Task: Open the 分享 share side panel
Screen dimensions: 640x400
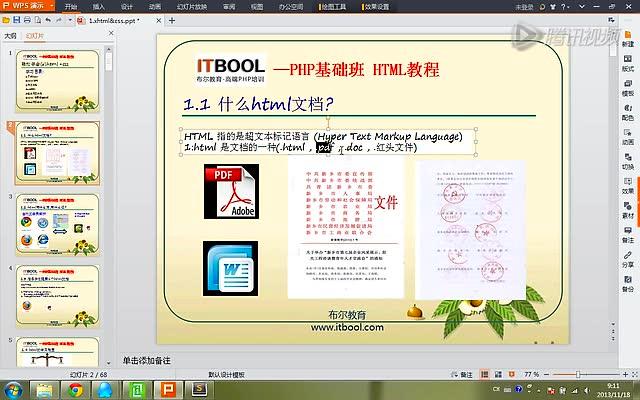Action: click(x=628, y=260)
